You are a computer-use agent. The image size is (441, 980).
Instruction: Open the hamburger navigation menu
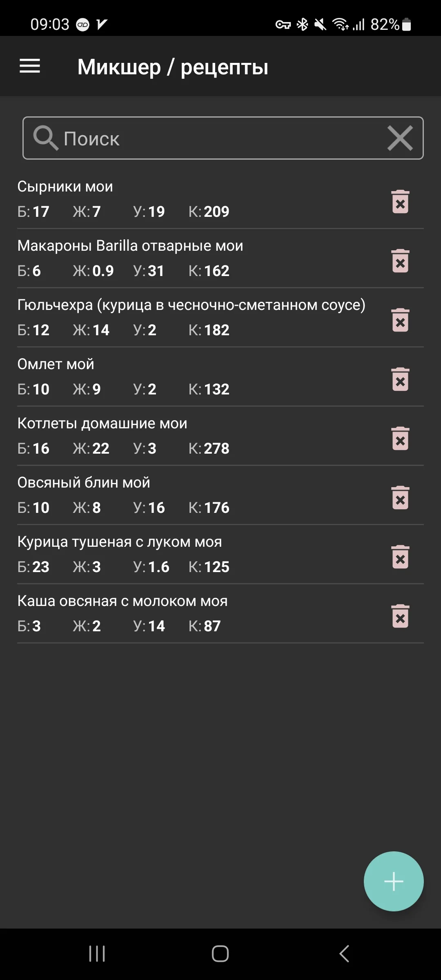(30, 66)
